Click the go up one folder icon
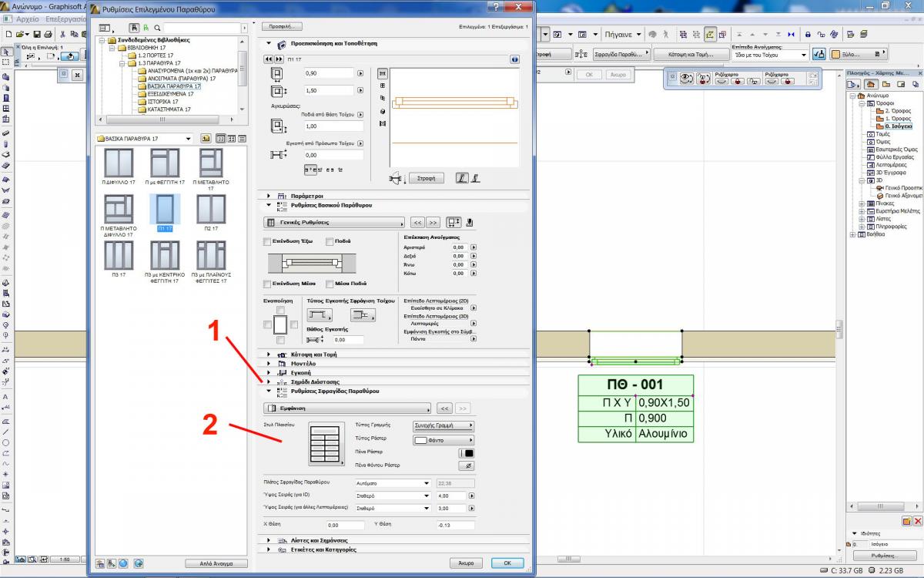The height and width of the screenshot is (578, 924). (206, 139)
